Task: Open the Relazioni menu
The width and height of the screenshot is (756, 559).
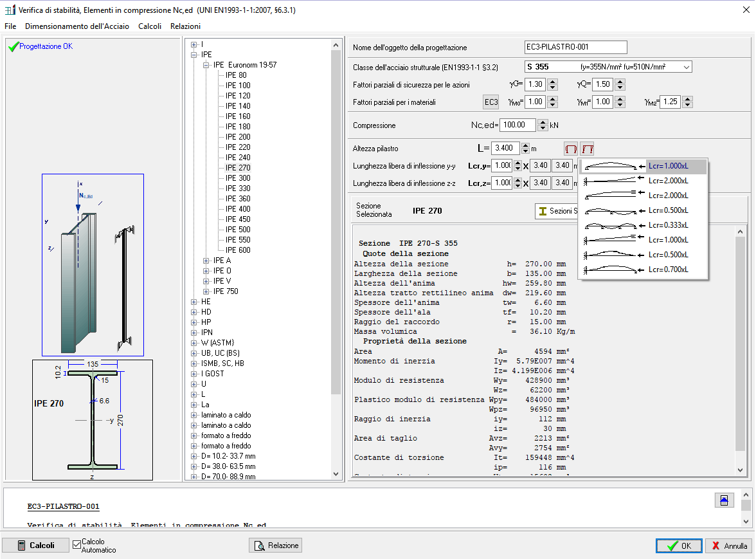Action: [x=185, y=26]
